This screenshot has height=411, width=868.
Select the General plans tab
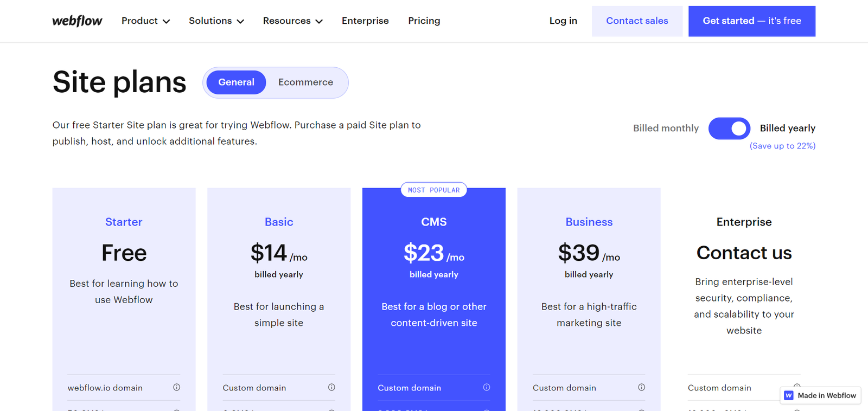[x=236, y=82]
